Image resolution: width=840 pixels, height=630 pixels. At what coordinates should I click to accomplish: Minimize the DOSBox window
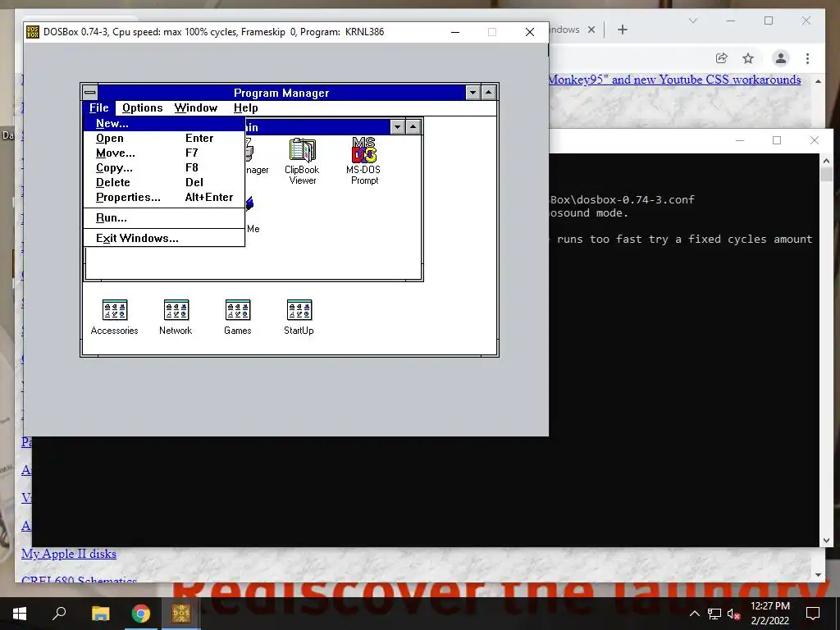[455, 32]
